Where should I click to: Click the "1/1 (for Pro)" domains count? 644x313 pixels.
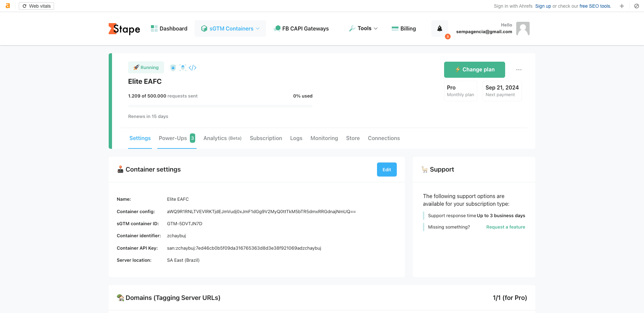coord(510,298)
